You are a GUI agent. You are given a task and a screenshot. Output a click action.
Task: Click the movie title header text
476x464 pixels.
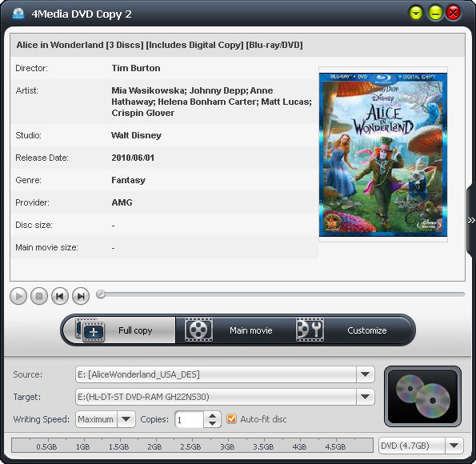click(160, 45)
